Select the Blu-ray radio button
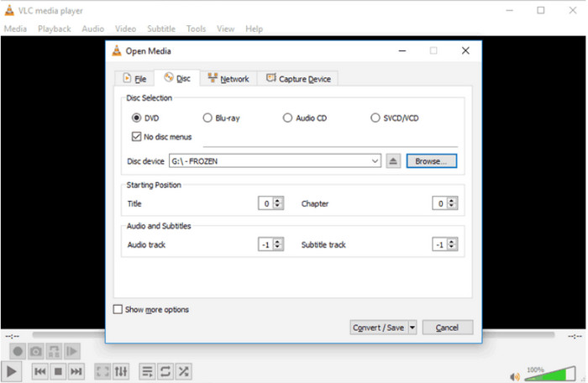The height and width of the screenshot is (383, 588). 207,118
